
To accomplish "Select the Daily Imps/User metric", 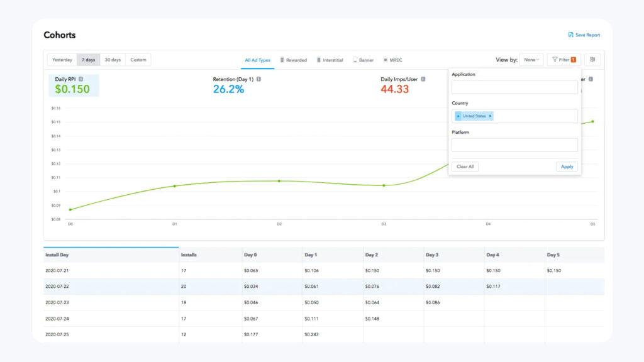I will (402, 85).
